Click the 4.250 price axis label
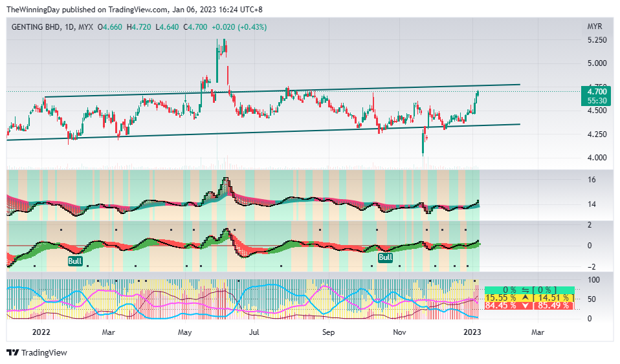The image size is (620, 364). click(597, 134)
